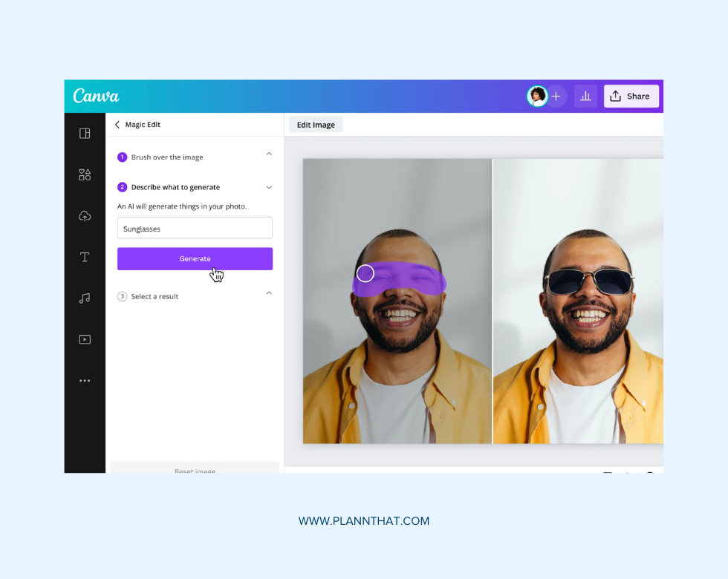Open the Audio music note icon

(85, 298)
